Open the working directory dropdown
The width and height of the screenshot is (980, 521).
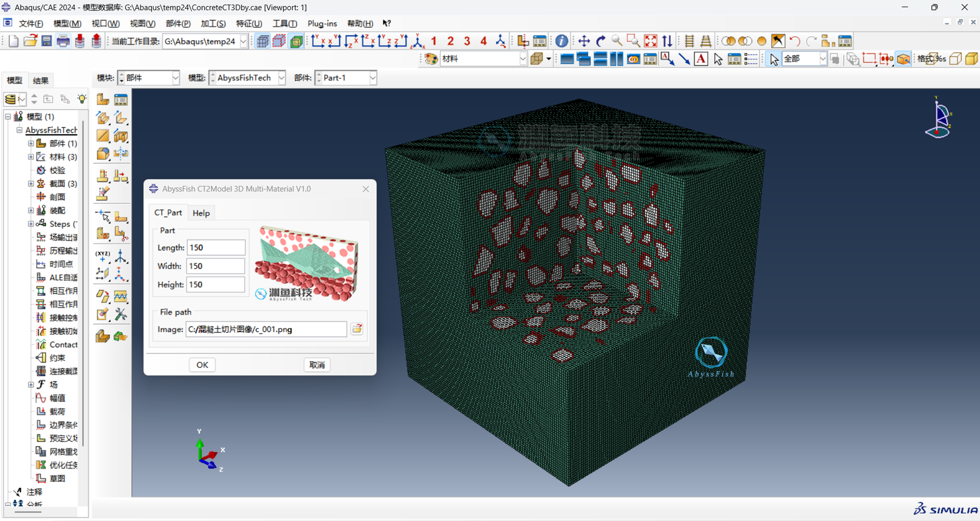[x=244, y=41]
